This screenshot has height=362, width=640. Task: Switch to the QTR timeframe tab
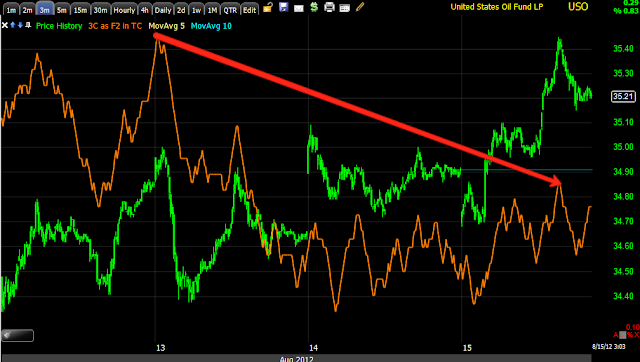pyautogui.click(x=230, y=10)
